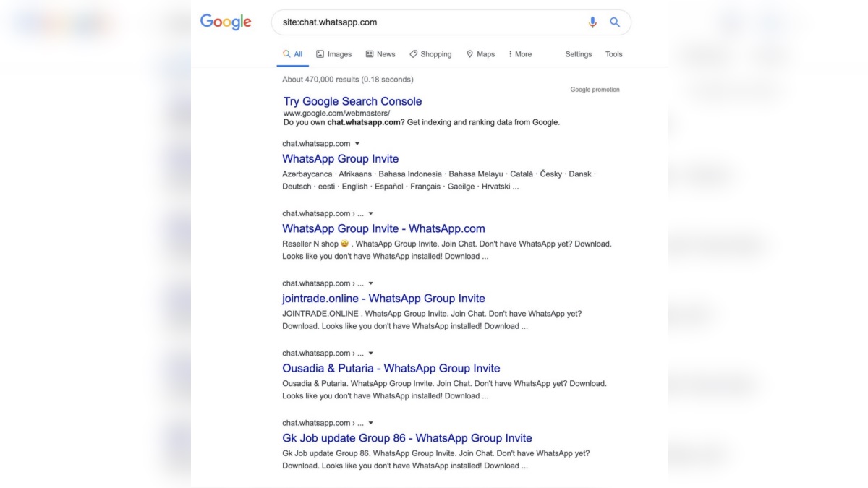This screenshot has width=868, height=488.
Task: Expand the arrow beside the Ousadia & Putaria result
Action: coord(370,353)
